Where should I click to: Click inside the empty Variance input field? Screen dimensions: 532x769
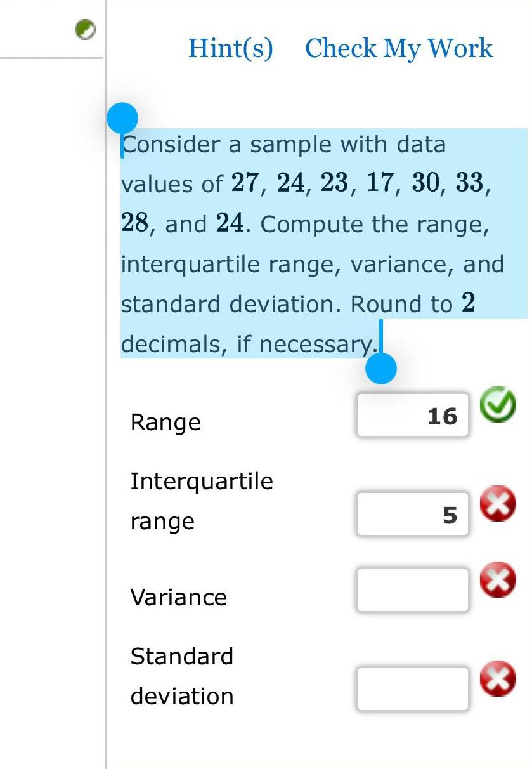click(x=411, y=590)
